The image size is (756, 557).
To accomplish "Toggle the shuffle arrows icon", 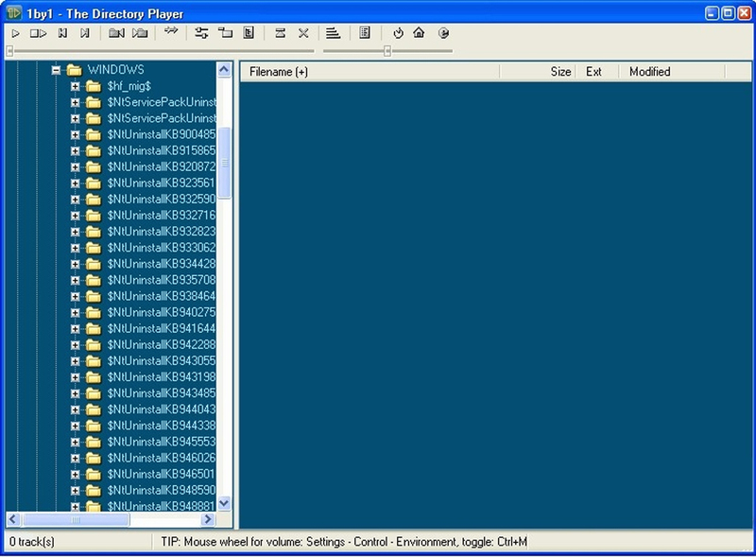I will 171,31.
